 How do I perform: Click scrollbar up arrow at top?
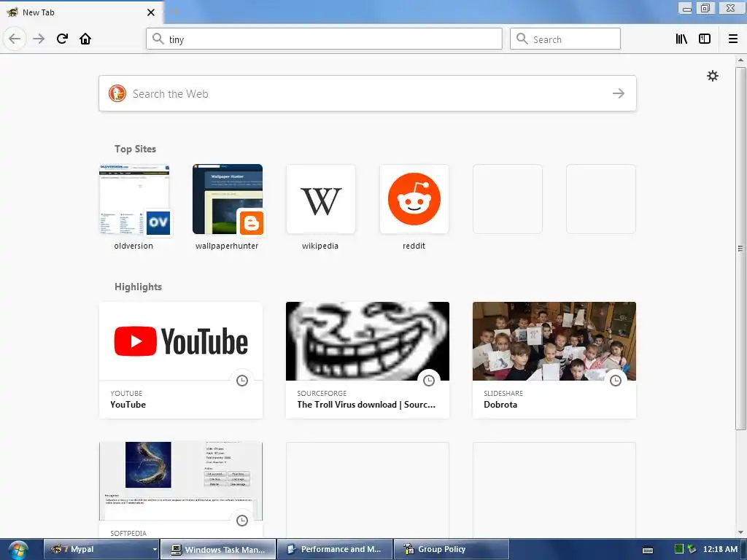[x=740, y=60]
